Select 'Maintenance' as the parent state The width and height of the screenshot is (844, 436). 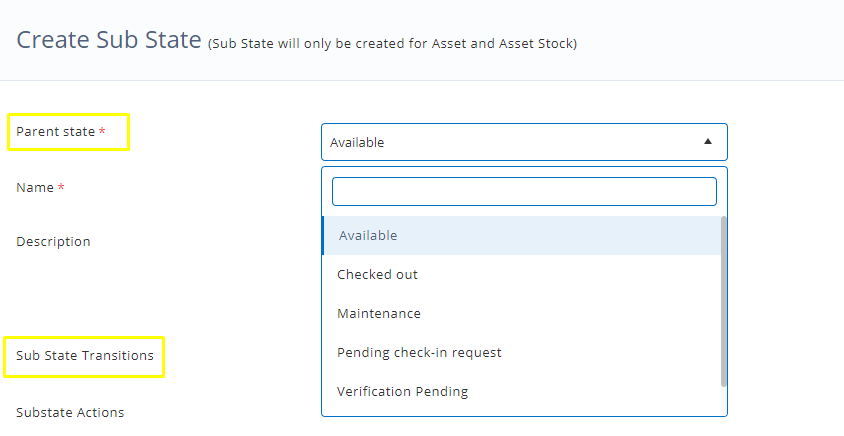pos(379,314)
